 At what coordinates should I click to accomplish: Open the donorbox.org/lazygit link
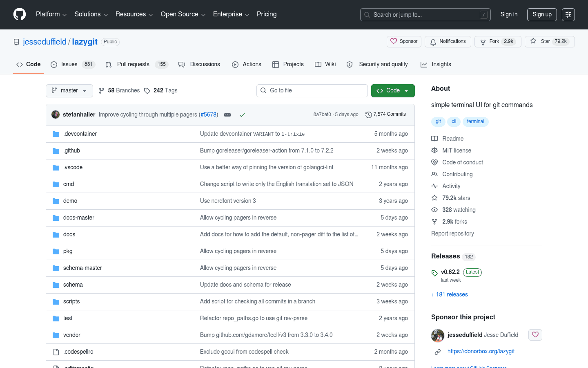(x=481, y=351)
